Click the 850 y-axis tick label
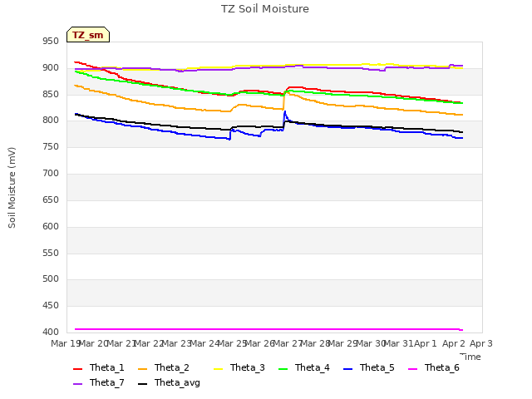The width and height of the screenshot is (532, 399). (51, 94)
